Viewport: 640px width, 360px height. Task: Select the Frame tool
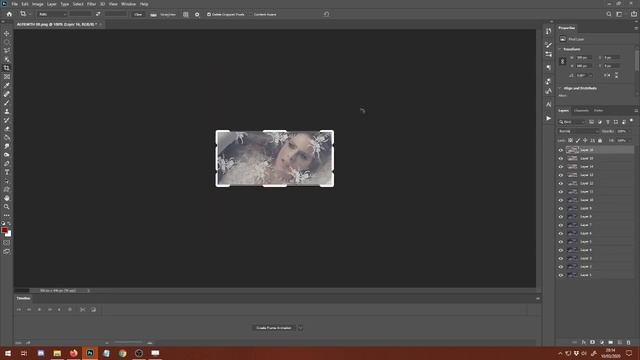click(x=7, y=77)
